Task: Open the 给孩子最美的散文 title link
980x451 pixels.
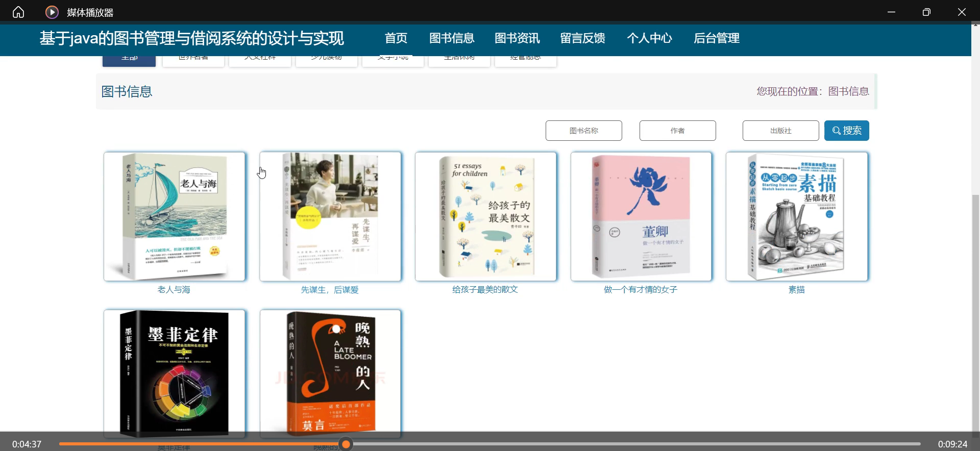Action: point(485,290)
